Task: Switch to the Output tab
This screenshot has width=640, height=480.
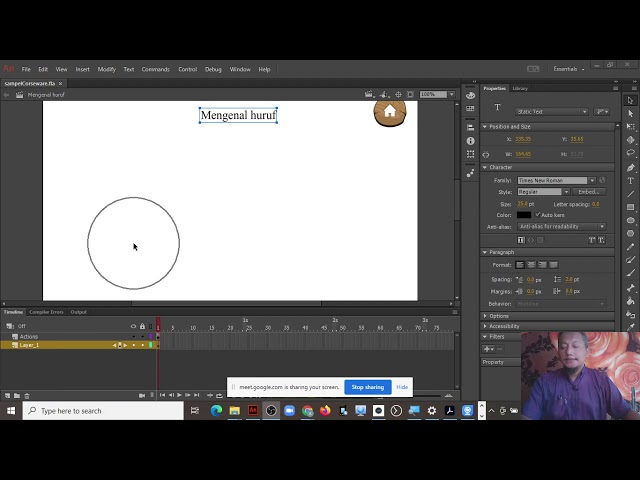Action: click(x=78, y=312)
